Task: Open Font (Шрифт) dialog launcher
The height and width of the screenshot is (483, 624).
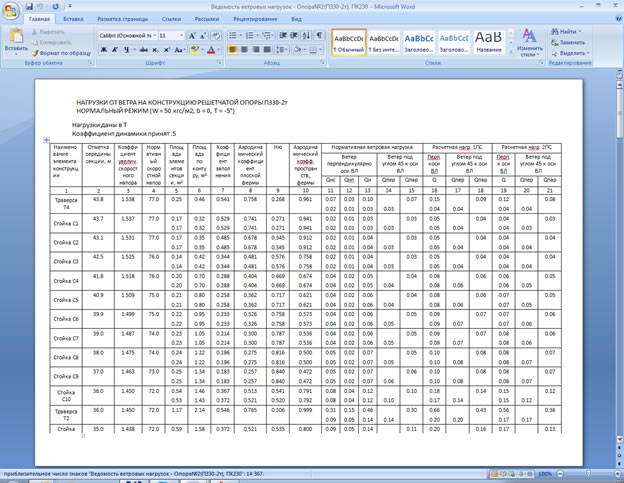Action: coord(219,63)
